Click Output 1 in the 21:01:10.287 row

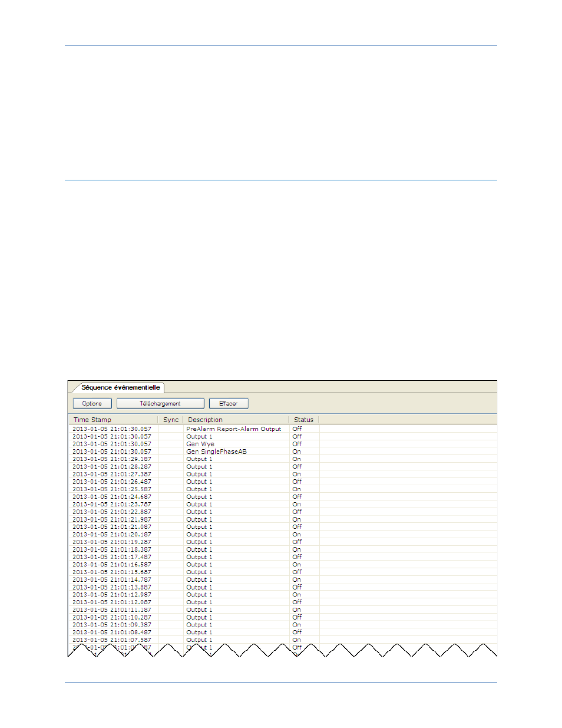click(x=199, y=617)
